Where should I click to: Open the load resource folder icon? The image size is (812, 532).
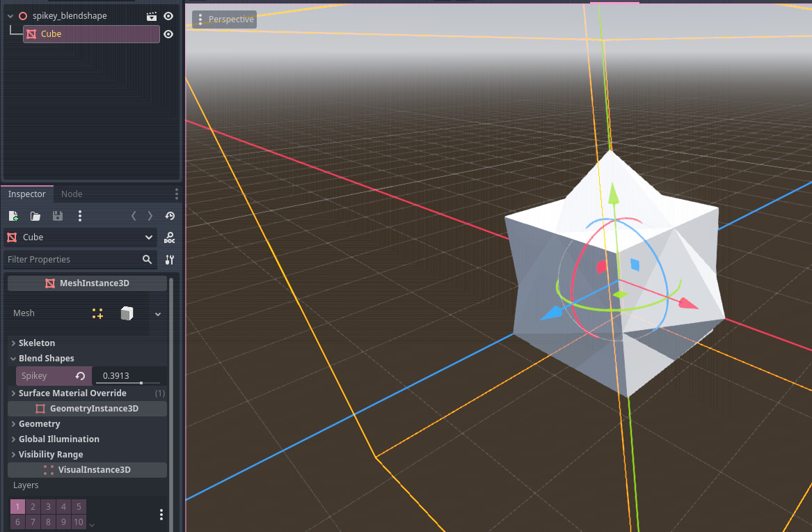(35, 216)
